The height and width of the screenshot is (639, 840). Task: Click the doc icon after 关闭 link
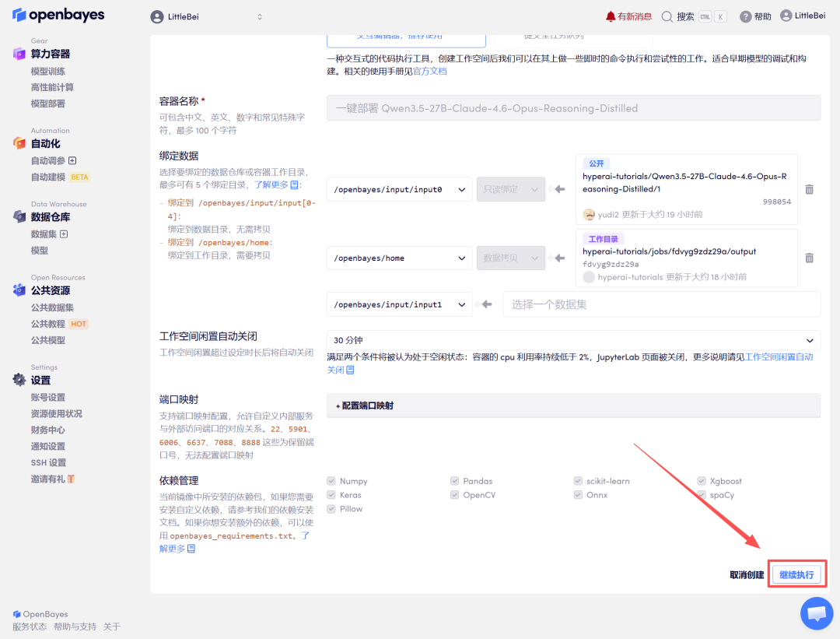pyautogui.click(x=350, y=370)
